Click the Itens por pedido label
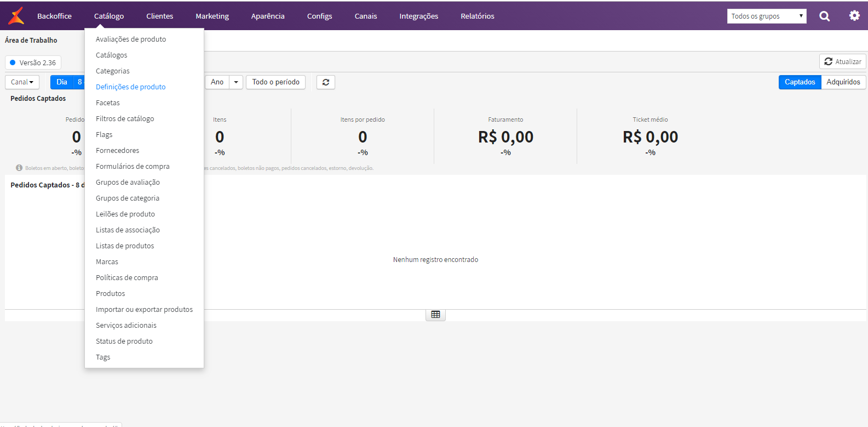Image resolution: width=868 pixels, height=427 pixels. (x=363, y=119)
